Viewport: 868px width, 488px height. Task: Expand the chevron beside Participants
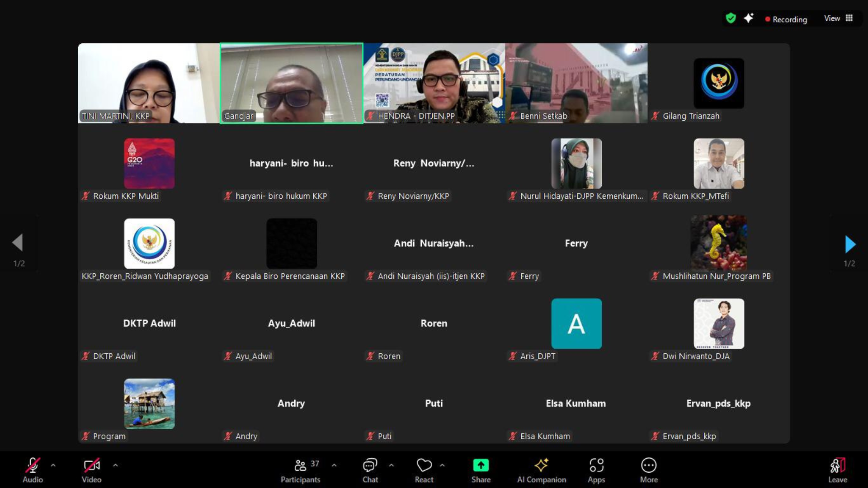[x=334, y=465]
